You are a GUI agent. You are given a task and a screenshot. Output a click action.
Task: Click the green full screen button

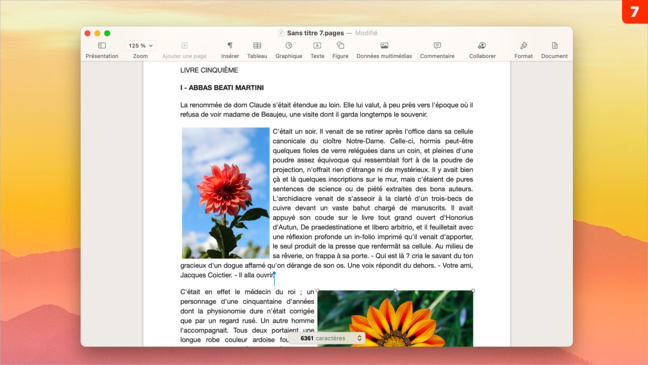point(107,33)
